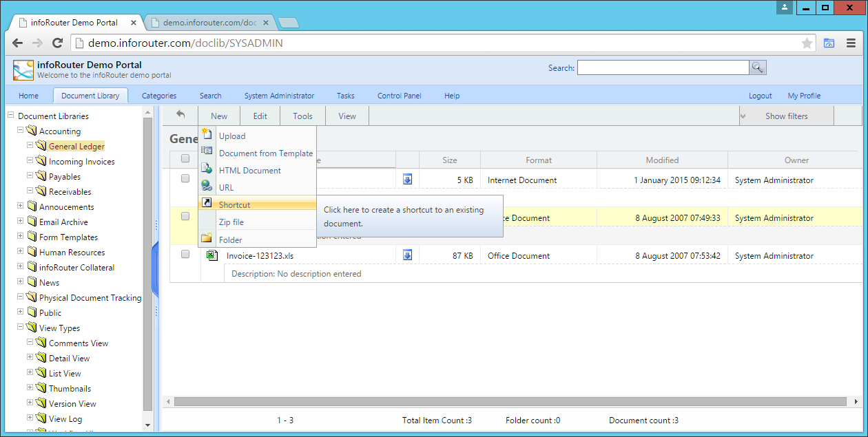Click the Email Archive folder icon
Screen dimensions: 868x437
(x=31, y=222)
